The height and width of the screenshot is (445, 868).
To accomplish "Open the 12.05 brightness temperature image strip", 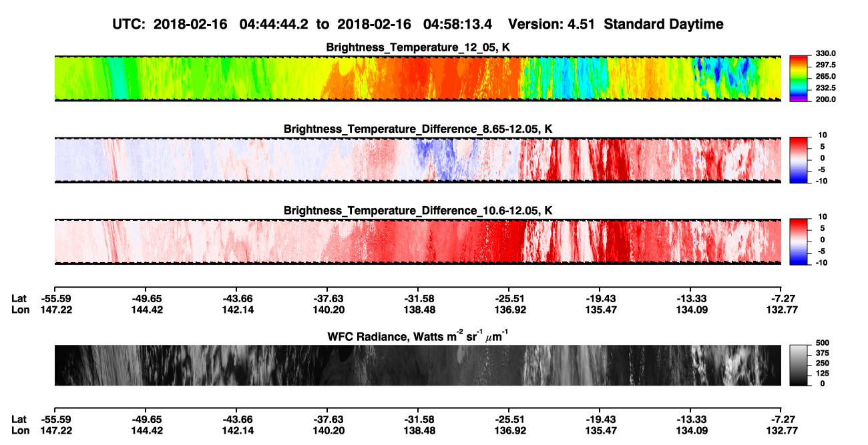I will pyautogui.click(x=417, y=78).
